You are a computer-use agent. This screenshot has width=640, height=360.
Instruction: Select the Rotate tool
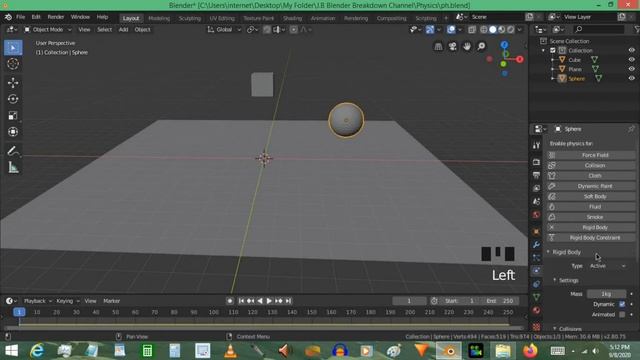(x=13, y=99)
